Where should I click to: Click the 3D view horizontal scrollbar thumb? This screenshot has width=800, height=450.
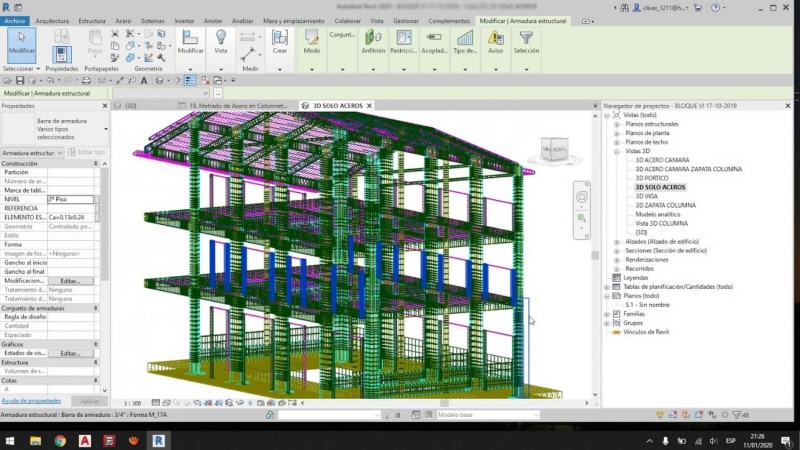[444, 403]
